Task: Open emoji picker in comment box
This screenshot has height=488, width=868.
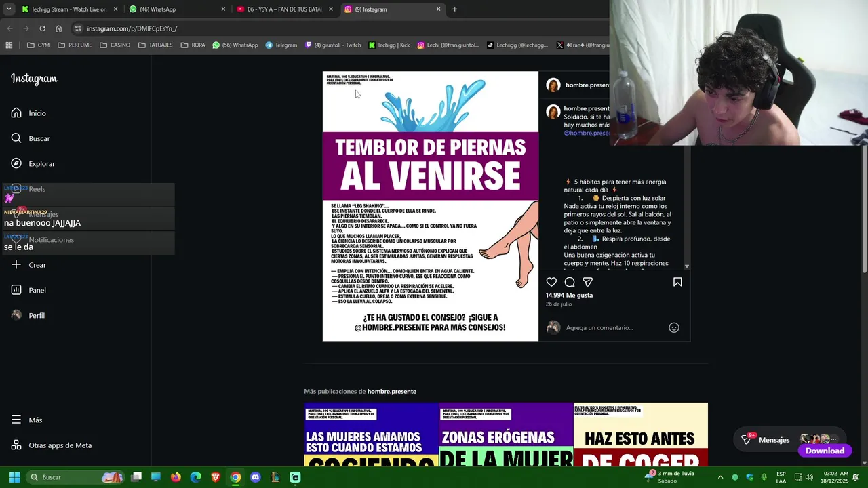Action: coord(674,327)
